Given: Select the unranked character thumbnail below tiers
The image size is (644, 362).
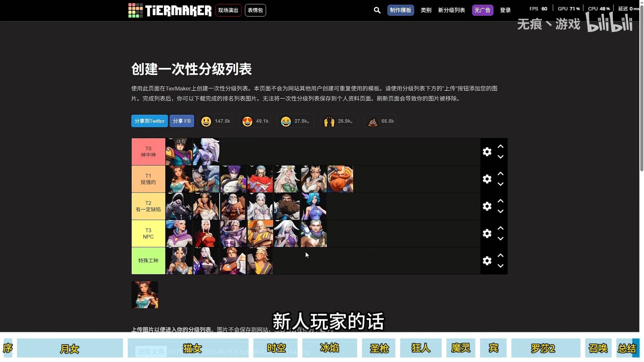Looking at the screenshot, I should pyautogui.click(x=145, y=295).
